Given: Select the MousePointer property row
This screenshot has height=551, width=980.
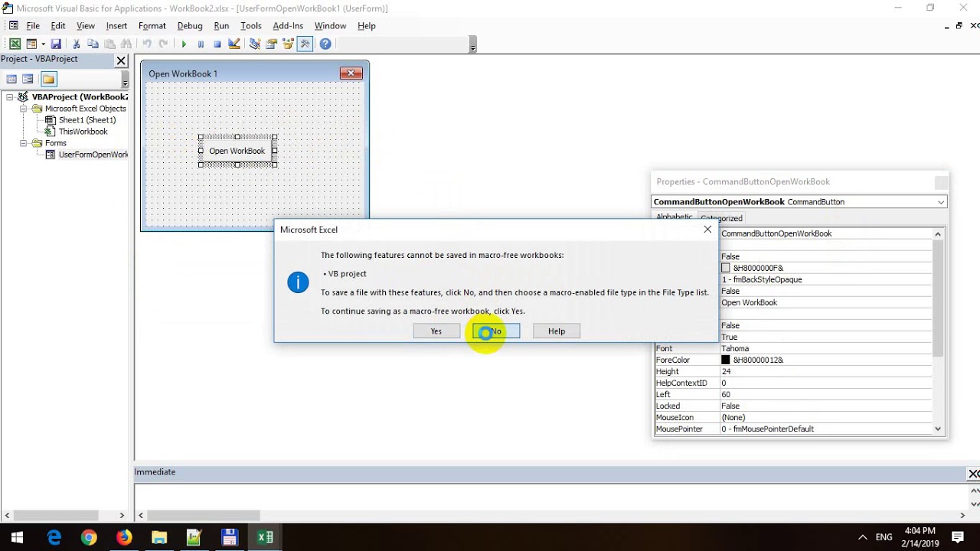Looking at the screenshot, I should coord(792,429).
